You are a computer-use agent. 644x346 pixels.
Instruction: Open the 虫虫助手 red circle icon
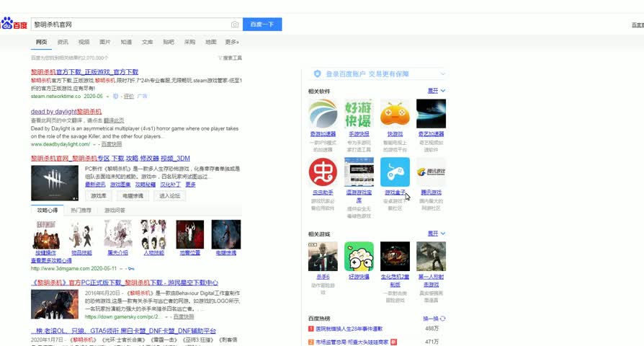pyautogui.click(x=323, y=172)
